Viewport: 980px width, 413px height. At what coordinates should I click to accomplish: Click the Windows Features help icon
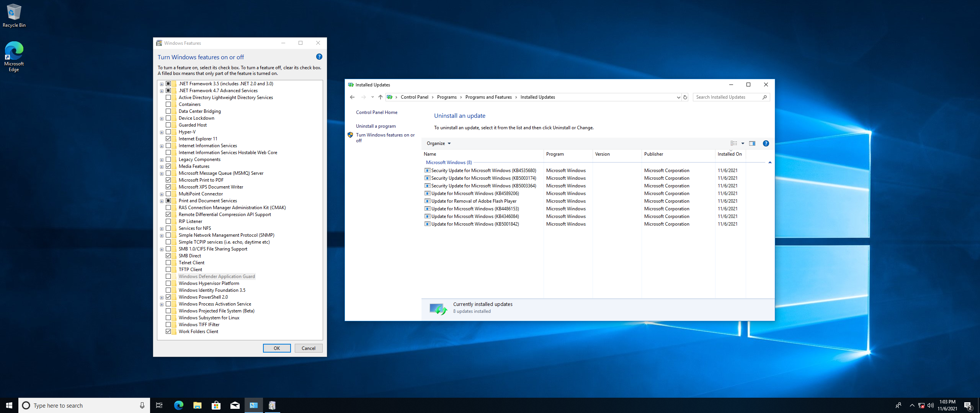[x=319, y=57]
